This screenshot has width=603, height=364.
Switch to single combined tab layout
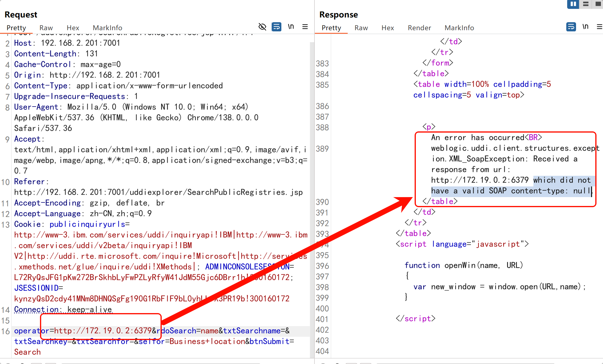click(598, 4)
